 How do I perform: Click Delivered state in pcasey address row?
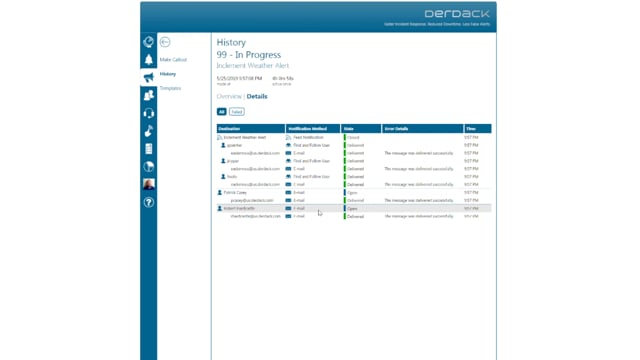pos(355,200)
